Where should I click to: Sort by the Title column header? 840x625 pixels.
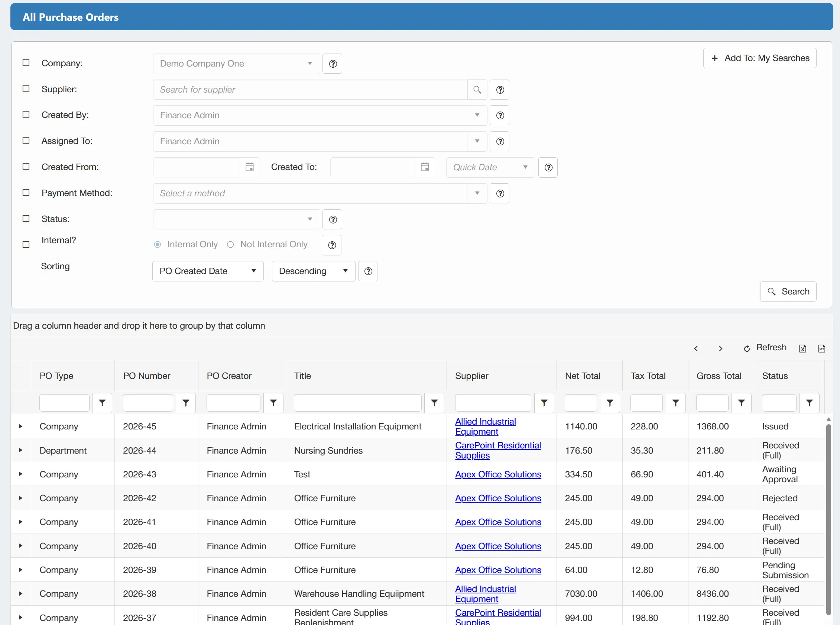pos(302,376)
